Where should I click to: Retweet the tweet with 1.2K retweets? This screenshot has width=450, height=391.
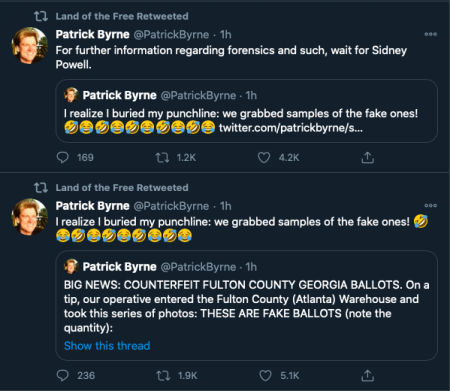point(162,157)
